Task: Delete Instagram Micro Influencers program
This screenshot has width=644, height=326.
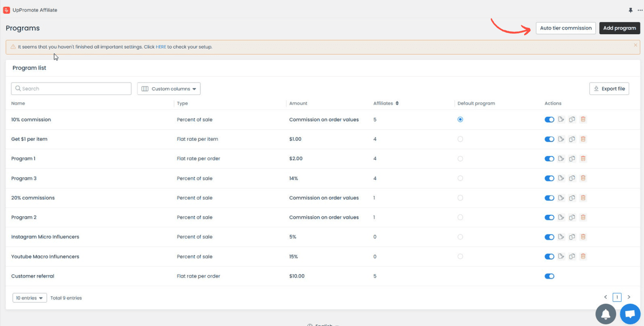Action: coord(583,237)
